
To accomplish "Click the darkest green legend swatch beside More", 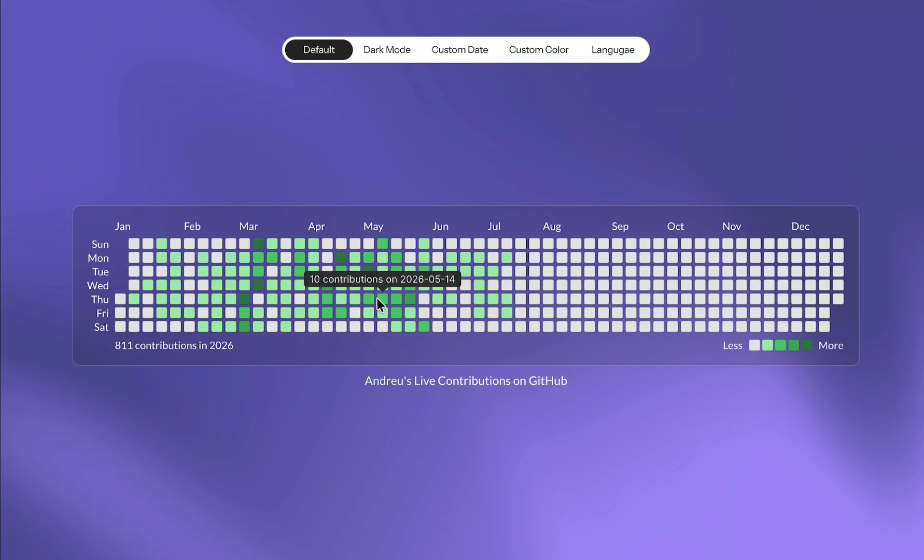I will click(x=806, y=345).
